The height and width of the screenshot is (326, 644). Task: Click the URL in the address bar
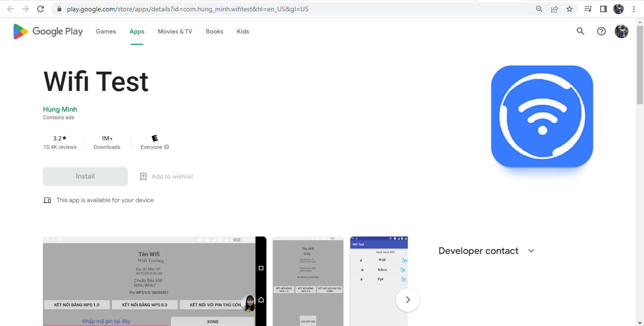[x=188, y=9]
